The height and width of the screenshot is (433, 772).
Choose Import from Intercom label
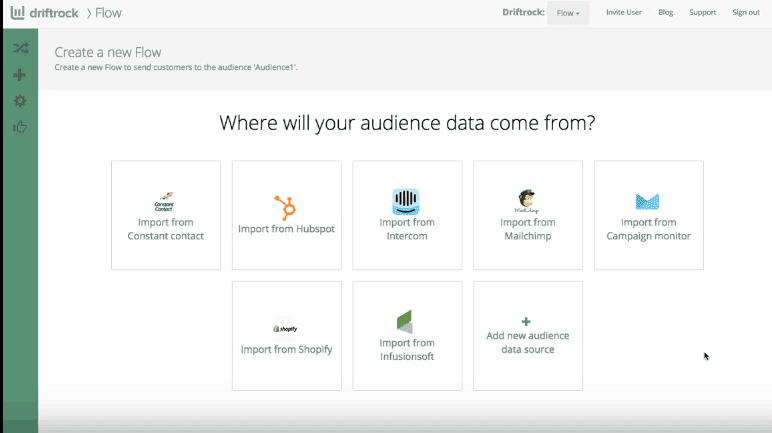point(407,229)
